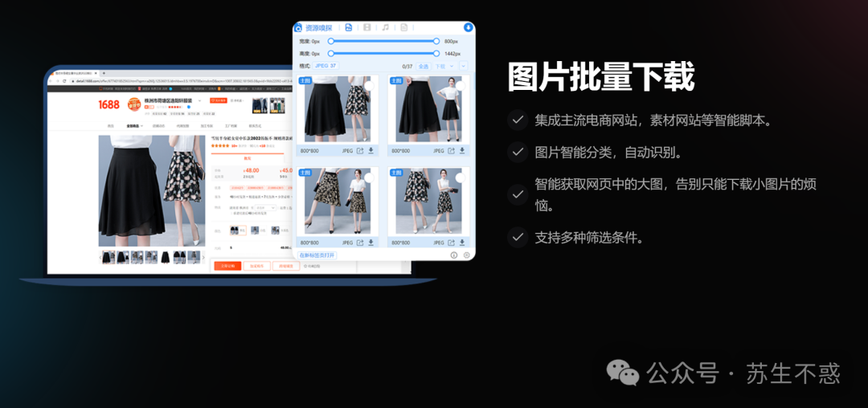Show previous gallery thumbnails arrow

(100, 257)
